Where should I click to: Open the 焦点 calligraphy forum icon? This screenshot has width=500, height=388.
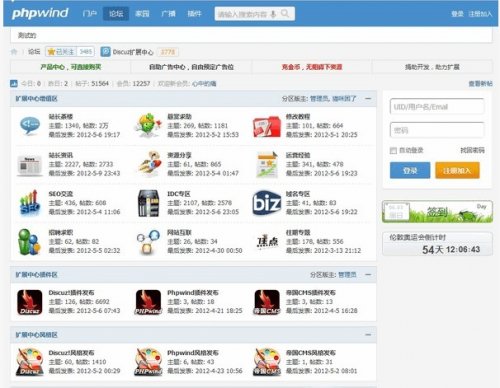coord(267,242)
